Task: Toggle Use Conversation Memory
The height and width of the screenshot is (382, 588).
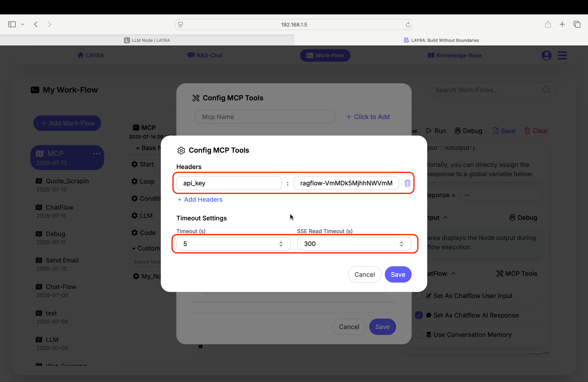Action: [419, 335]
